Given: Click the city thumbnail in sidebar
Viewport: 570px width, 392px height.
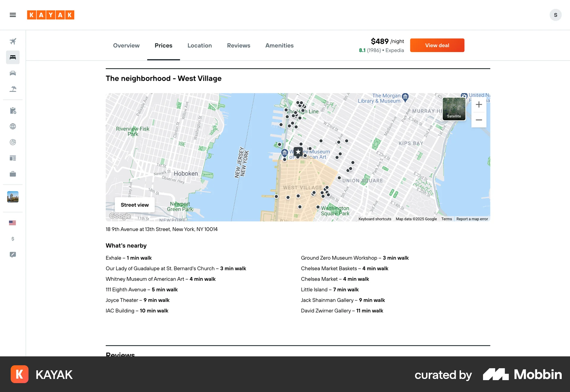Looking at the screenshot, I should (x=12, y=196).
